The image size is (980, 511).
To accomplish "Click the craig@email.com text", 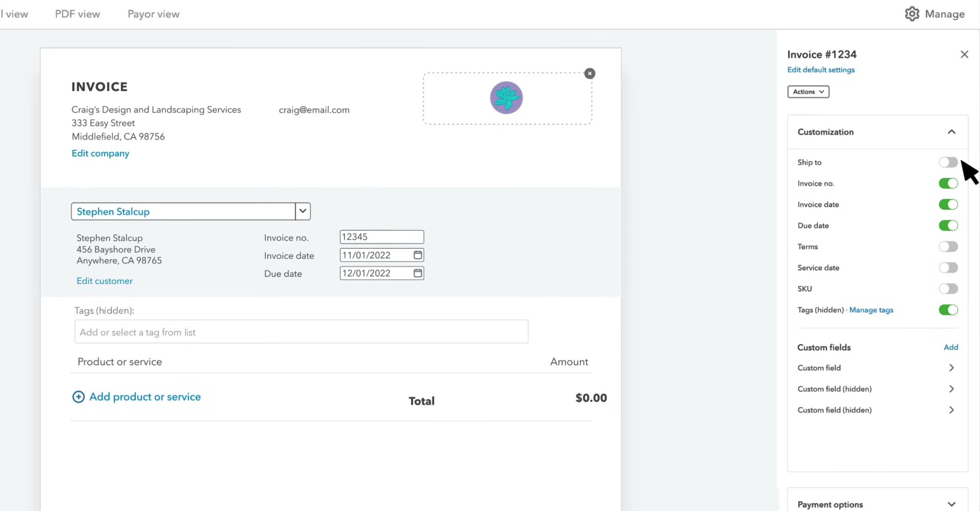I will [314, 110].
